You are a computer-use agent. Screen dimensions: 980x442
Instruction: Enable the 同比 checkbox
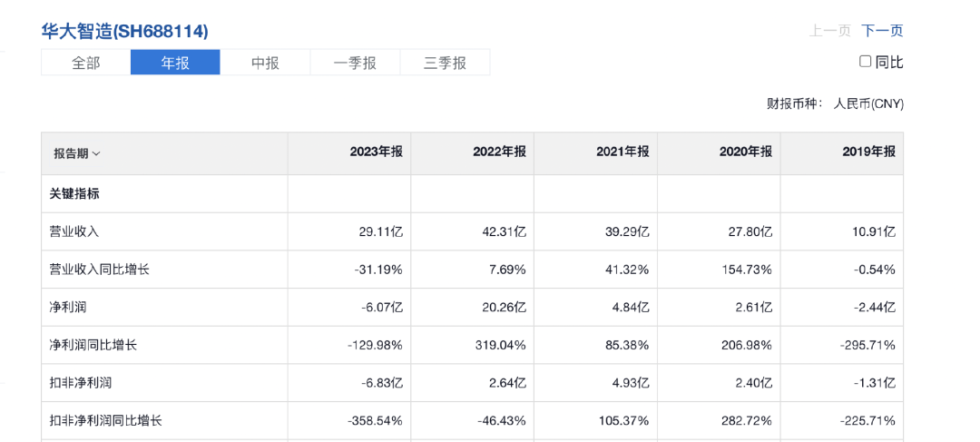tap(865, 62)
